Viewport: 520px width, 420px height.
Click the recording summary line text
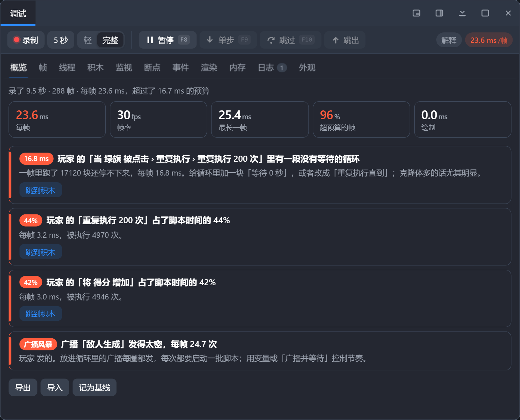click(109, 91)
